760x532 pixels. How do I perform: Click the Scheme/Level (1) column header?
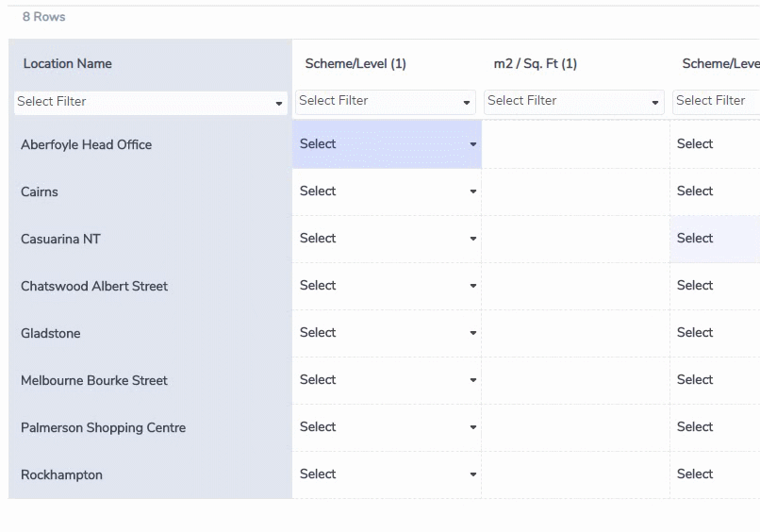point(355,63)
